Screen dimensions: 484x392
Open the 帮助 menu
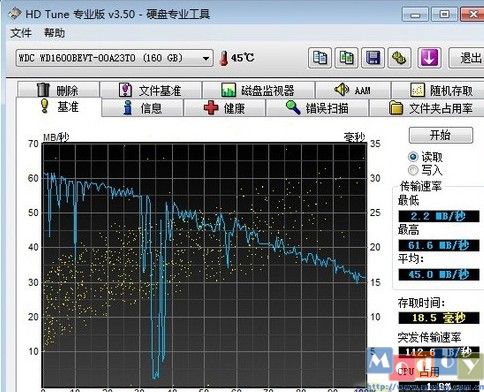[x=55, y=33]
